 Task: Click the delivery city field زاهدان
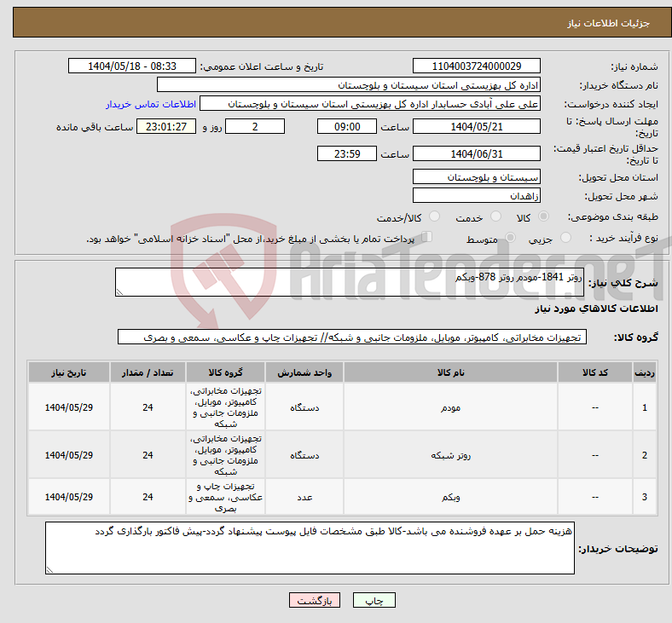[476, 196]
